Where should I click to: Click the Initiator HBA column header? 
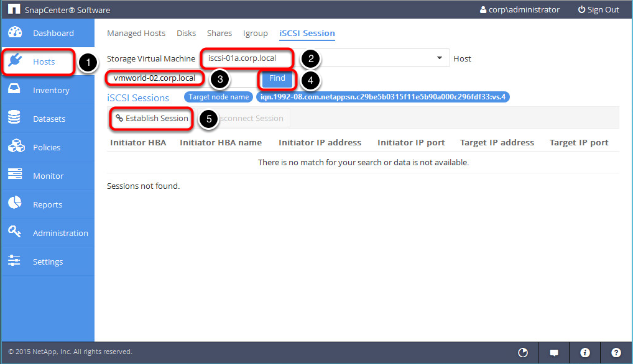tap(138, 143)
